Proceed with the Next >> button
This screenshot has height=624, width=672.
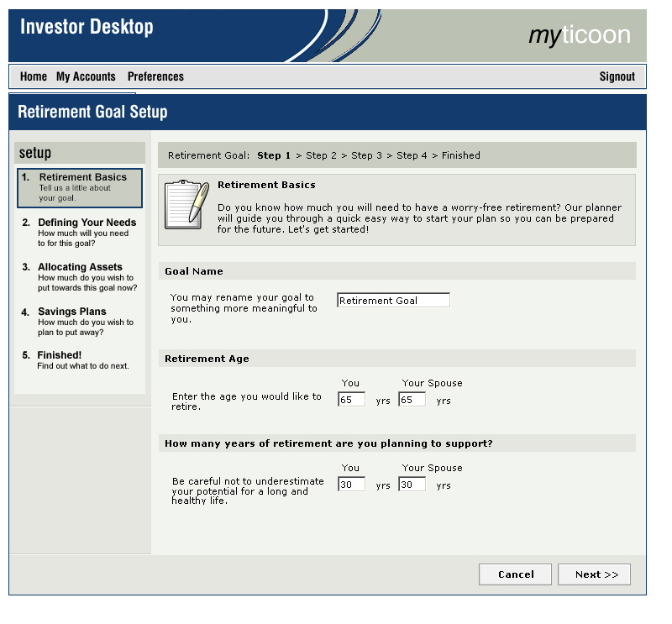(596, 574)
